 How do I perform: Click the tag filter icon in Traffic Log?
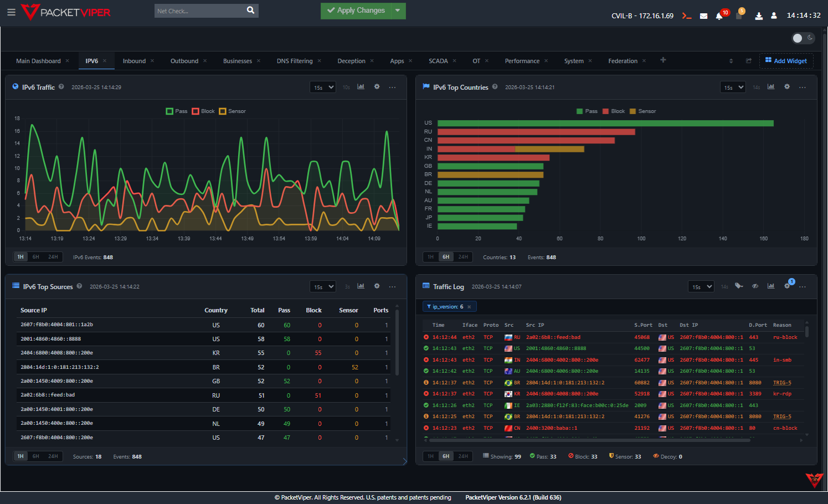[x=739, y=286]
